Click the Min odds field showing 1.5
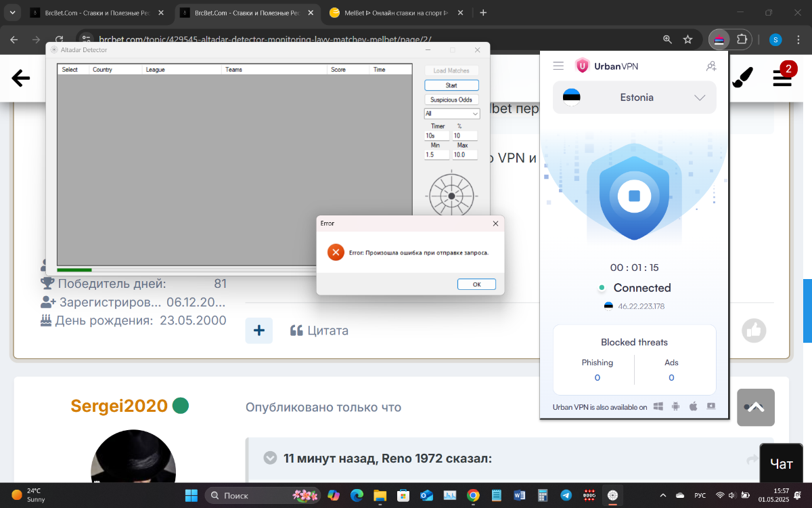This screenshot has height=508, width=812. [437, 154]
